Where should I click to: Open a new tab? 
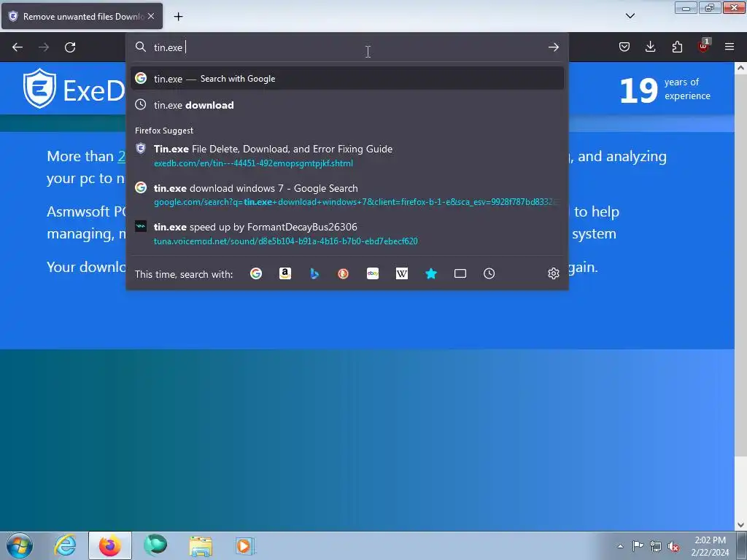click(178, 17)
